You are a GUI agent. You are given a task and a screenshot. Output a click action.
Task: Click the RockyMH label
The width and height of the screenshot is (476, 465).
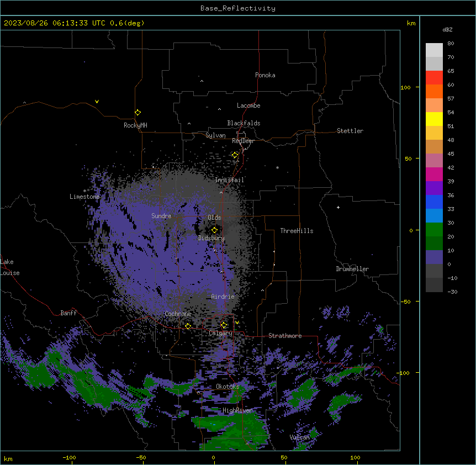(135, 125)
